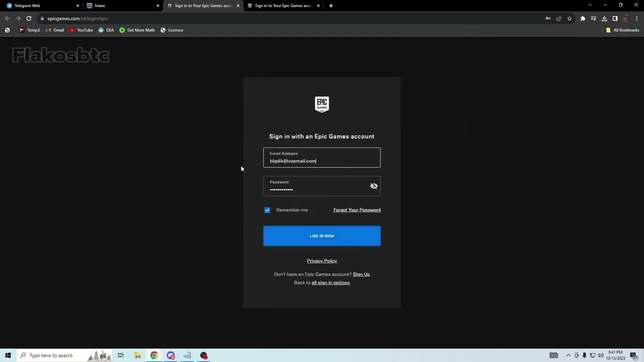The width and height of the screenshot is (644, 362).
Task: Close the Inbox tab
Action: 158,6
